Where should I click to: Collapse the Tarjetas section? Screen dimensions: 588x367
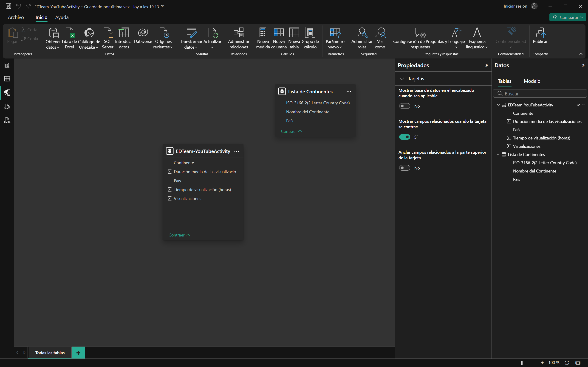pos(402,79)
